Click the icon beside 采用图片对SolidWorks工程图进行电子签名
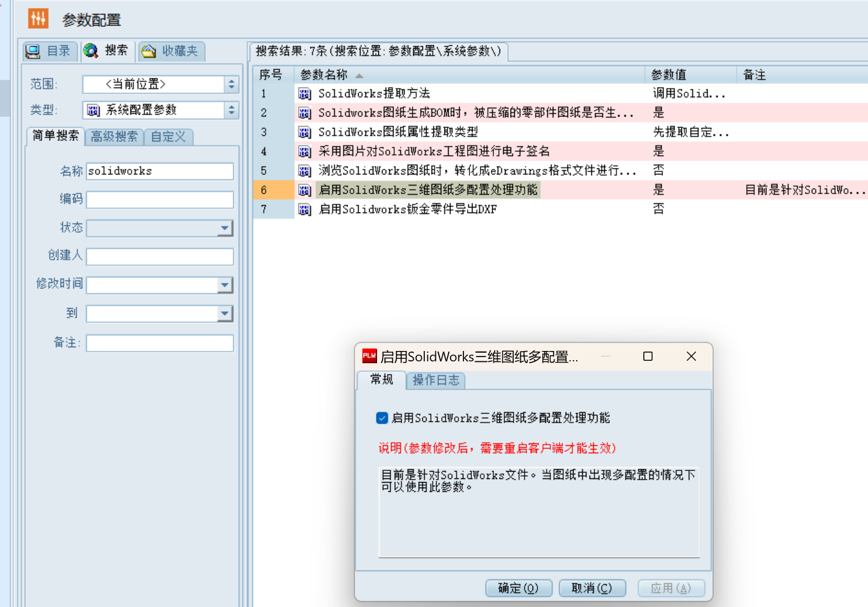Viewport: 868px width, 607px height. pos(305,152)
